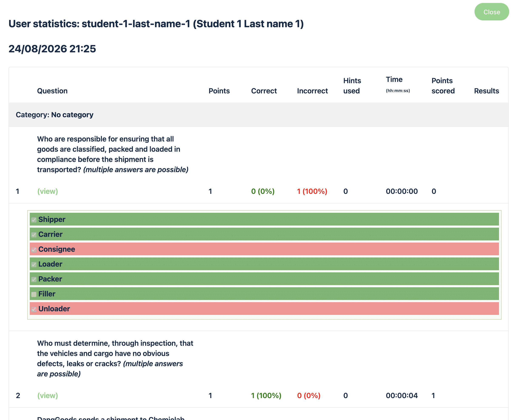
Task: Open the (view) link for question 2
Action: point(48,396)
